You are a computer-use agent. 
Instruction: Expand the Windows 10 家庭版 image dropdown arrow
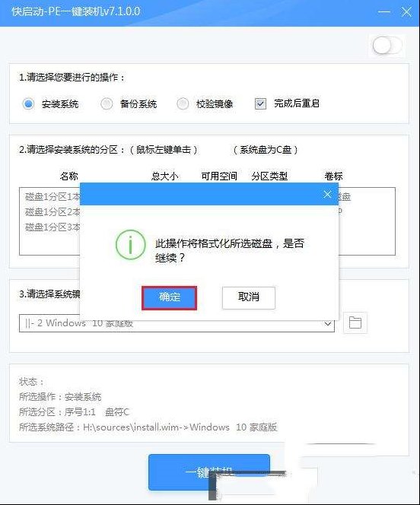328,323
